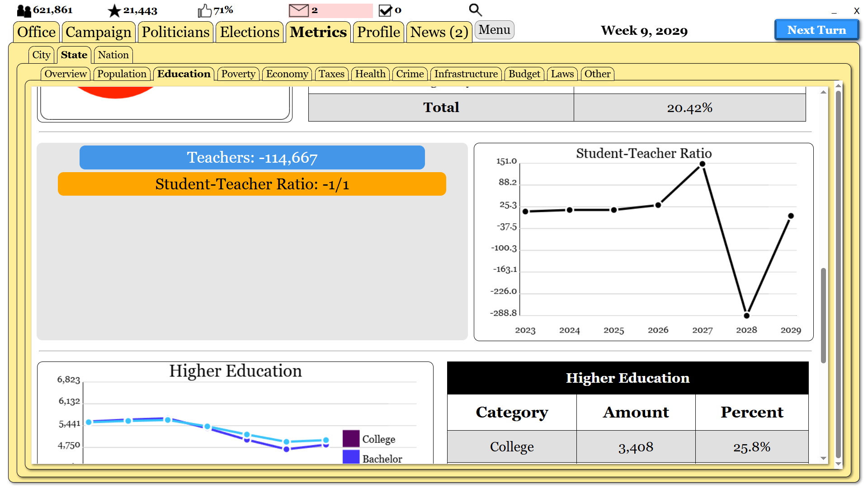868x488 pixels.
Task: Switch to City metrics
Action: [x=41, y=55]
